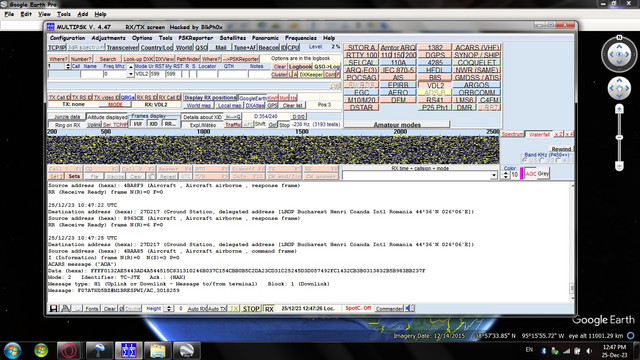The width and height of the screenshot is (640, 360).
Task: Click volume icon in system tray
Action: click(x=589, y=351)
